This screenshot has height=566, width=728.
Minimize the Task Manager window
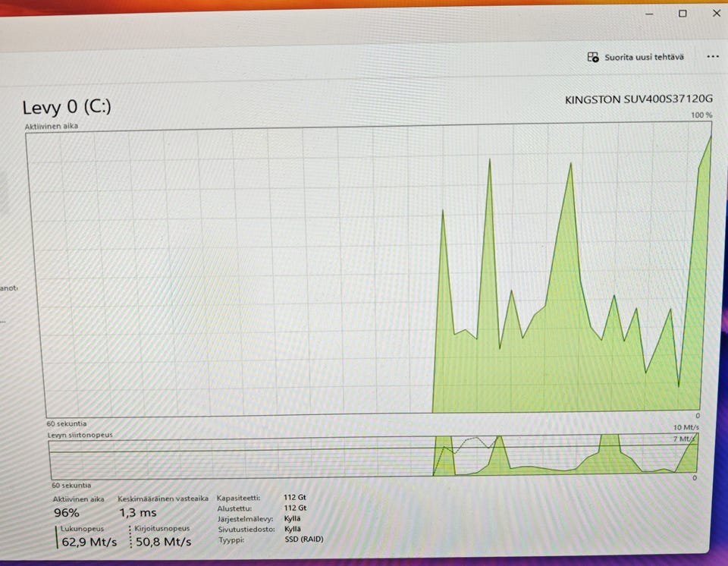(x=649, y=14)
